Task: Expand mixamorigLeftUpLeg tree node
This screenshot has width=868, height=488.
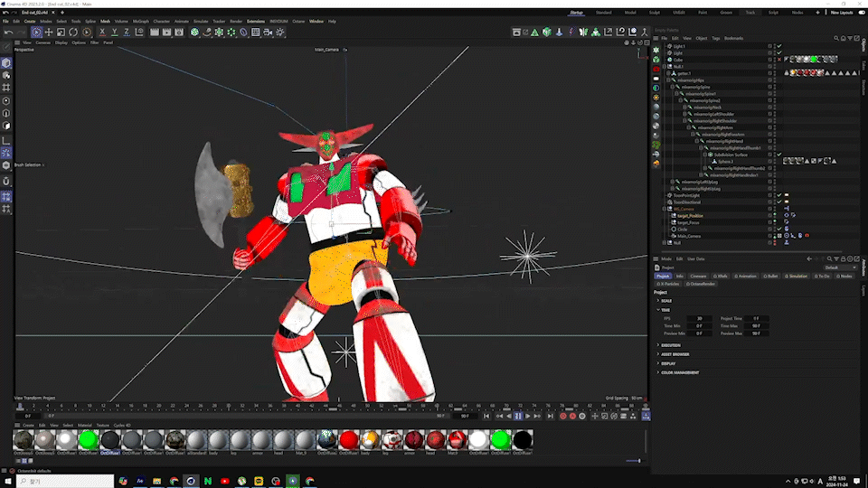Action: [673, 182]
